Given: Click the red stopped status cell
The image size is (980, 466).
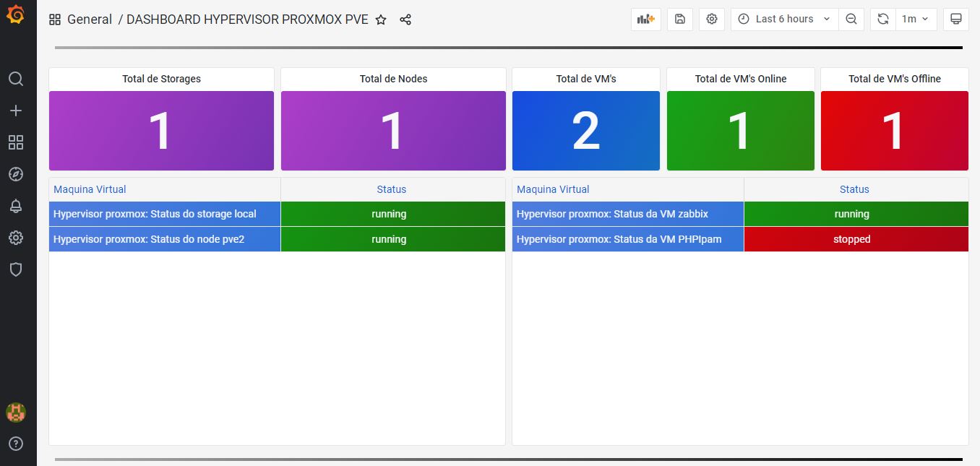Looking at the screenshot, I should [856, 239].
